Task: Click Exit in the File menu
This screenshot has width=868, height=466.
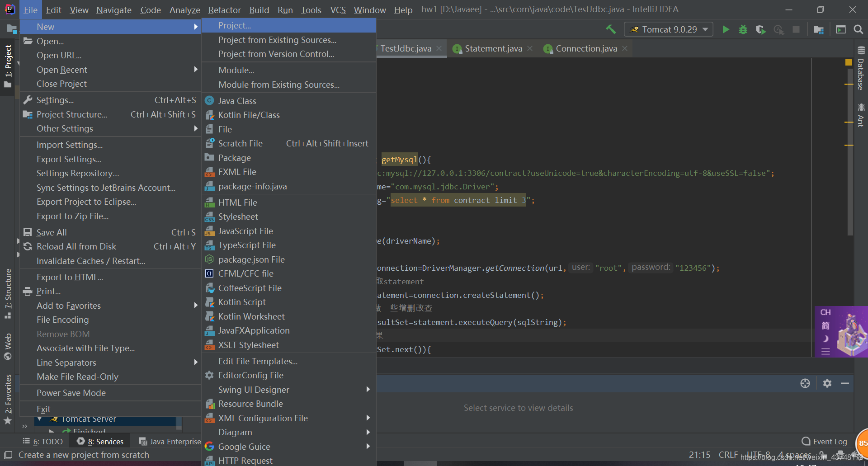Action: click(x=110, y=409)
